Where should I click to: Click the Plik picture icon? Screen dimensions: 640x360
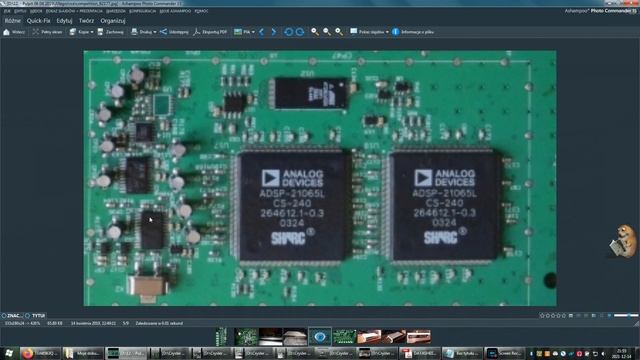point(238,32)
